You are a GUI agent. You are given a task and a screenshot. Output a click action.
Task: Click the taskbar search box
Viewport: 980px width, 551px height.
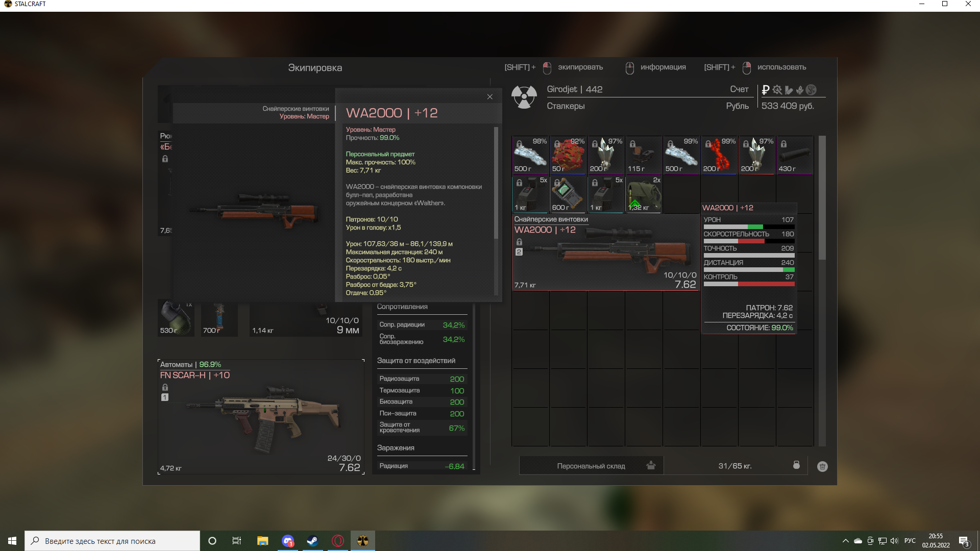(x=112, y=541)
